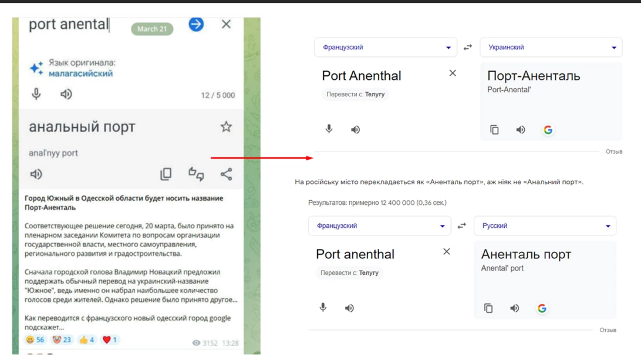Click microphone under 'Port Anenthal' input

[329, 129]
